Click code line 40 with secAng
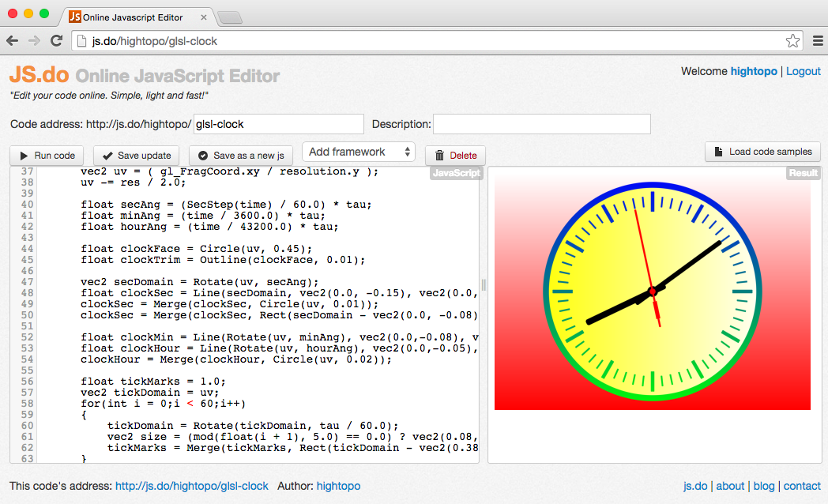The height and width of the screenshot is (504, 828). pyautogui.click(x=226, y=205)
